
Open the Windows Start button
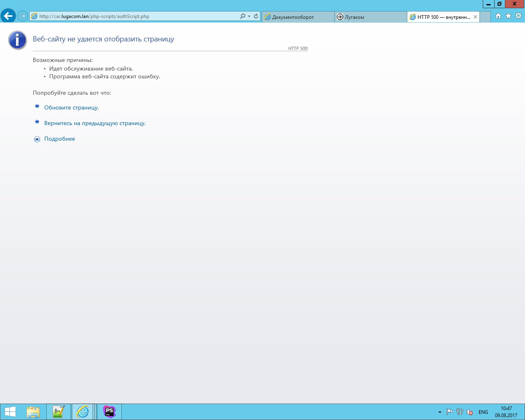click(x=10, y=412)
